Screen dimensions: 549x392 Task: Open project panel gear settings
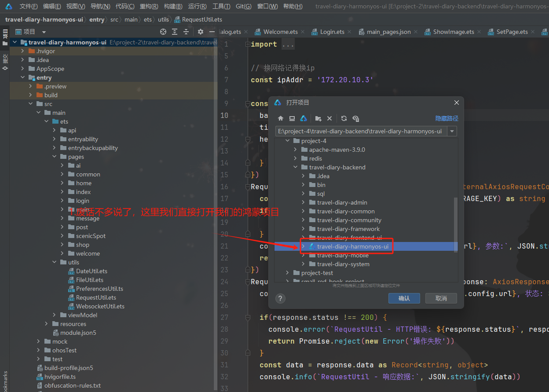pos(201,32)
